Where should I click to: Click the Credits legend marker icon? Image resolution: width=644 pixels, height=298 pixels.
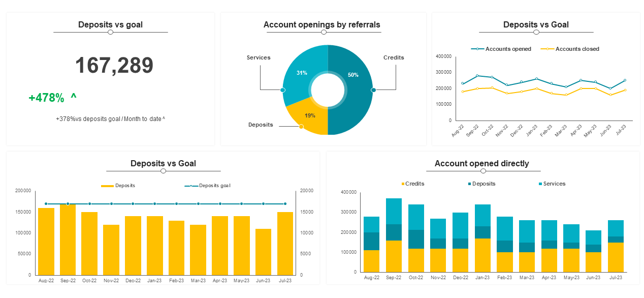click(x=402, y=184)
